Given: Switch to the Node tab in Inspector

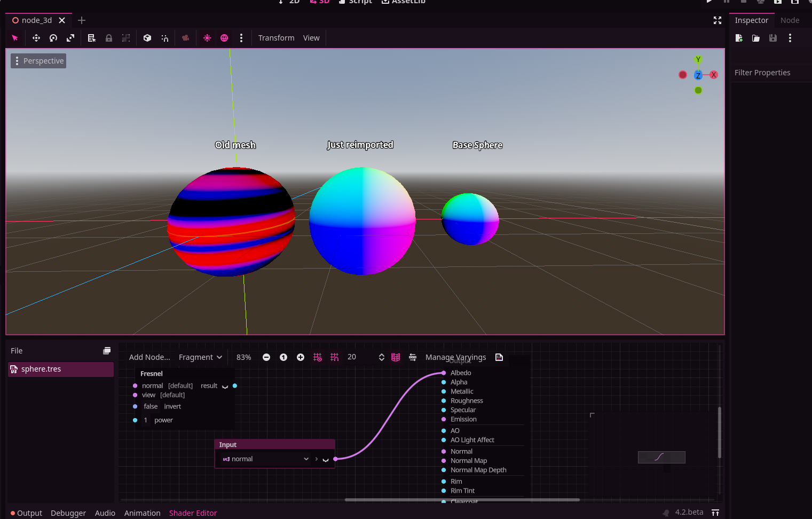Looking at the screenshot, I should [790, 20].
